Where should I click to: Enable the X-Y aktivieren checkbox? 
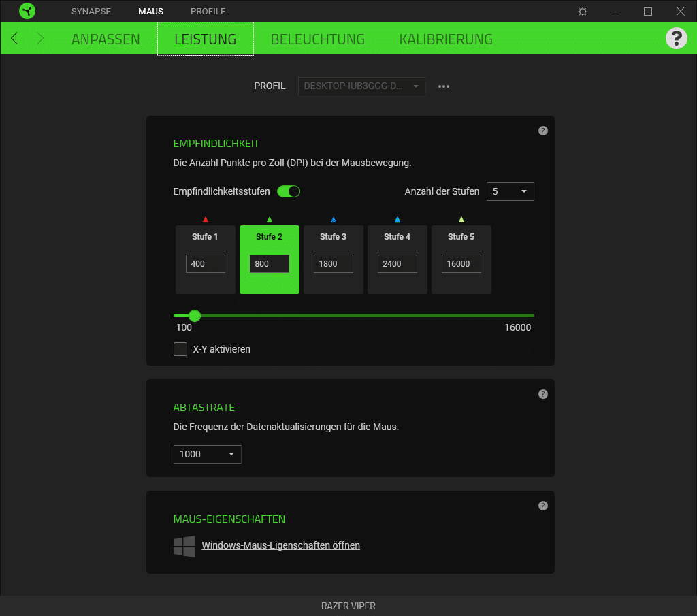(180, 349)
